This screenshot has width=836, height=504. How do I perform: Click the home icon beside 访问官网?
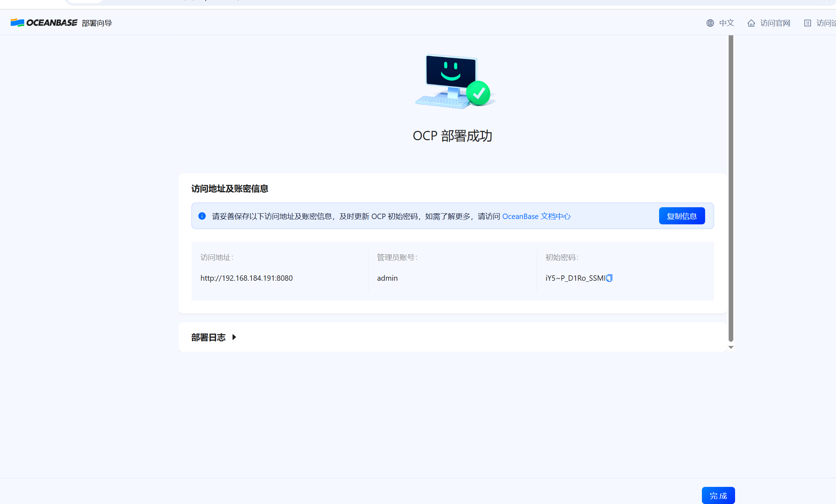(x=751, y=23)
